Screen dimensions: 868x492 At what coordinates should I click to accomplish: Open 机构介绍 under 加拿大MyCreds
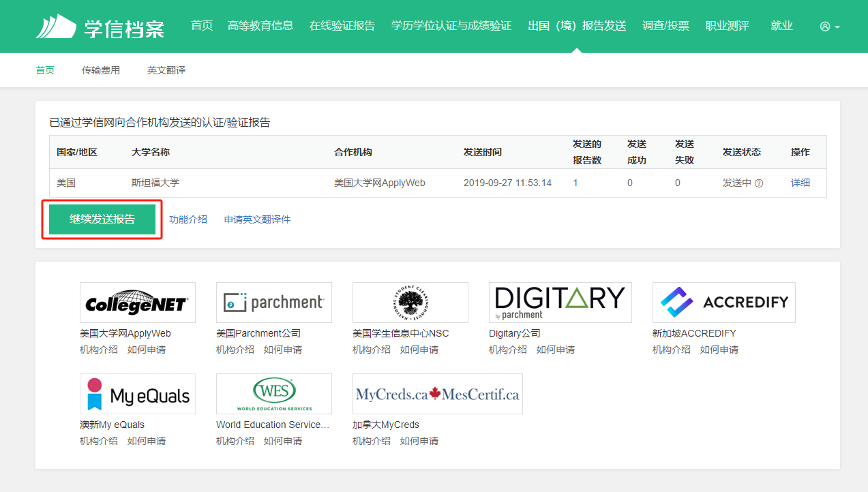(x=372, y=441)
